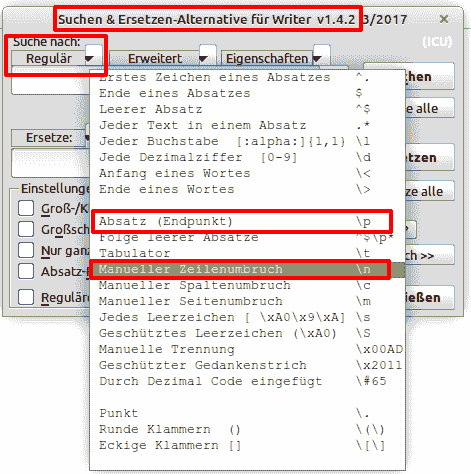Enable the 'Nur ganze' words checkbox
The image size is (471, 474).
coord(26,250)
